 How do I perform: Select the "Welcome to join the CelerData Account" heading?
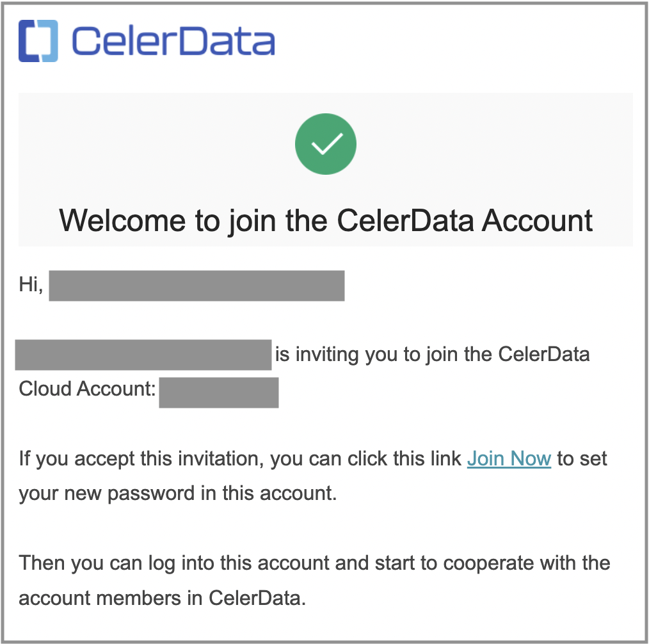tap(326, 221)
